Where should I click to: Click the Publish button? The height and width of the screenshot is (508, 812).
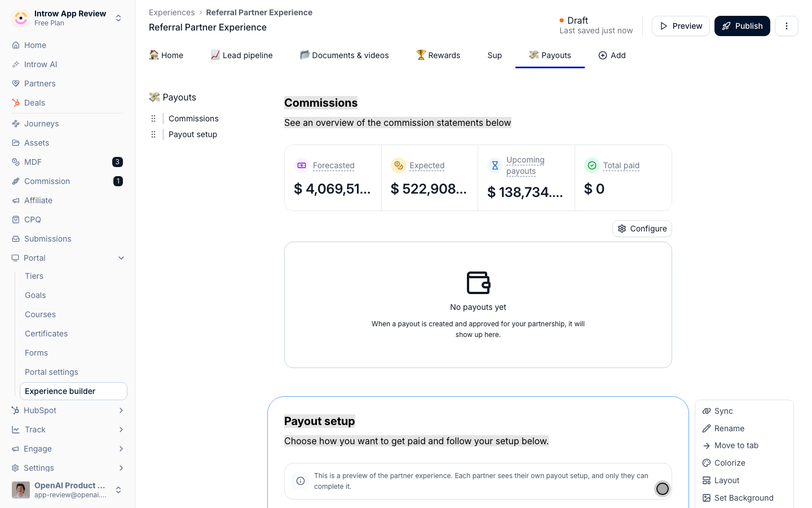(742, 26)
